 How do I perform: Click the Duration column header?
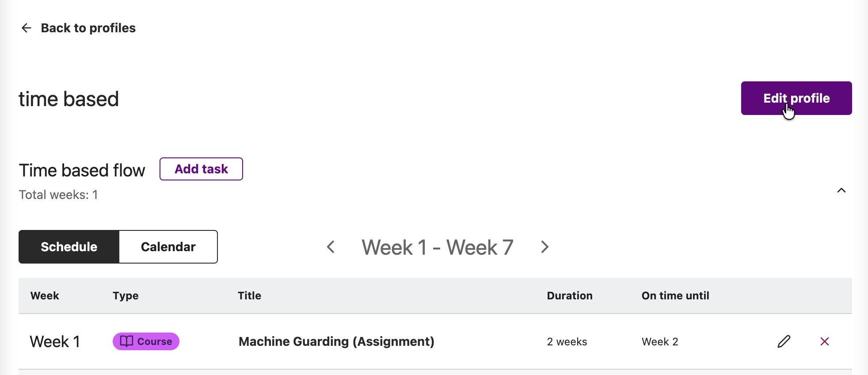coord(570,295)
